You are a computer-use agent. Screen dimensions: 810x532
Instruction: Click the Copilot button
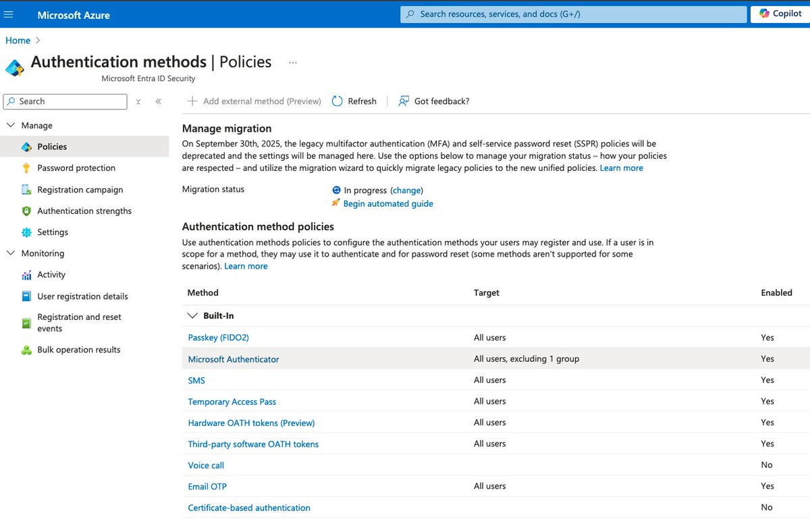pos(780,14)
